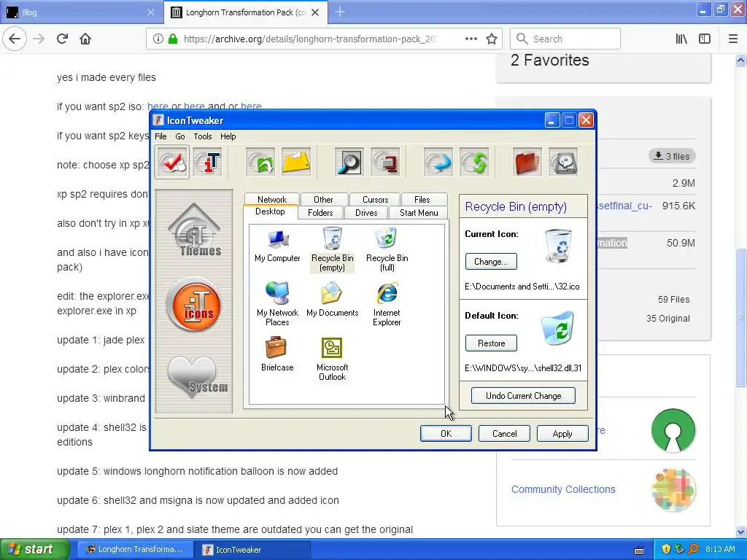Toggle the browser sidebar icon
747x560 pixels.
pyautogui.click(x=705, y=39)
